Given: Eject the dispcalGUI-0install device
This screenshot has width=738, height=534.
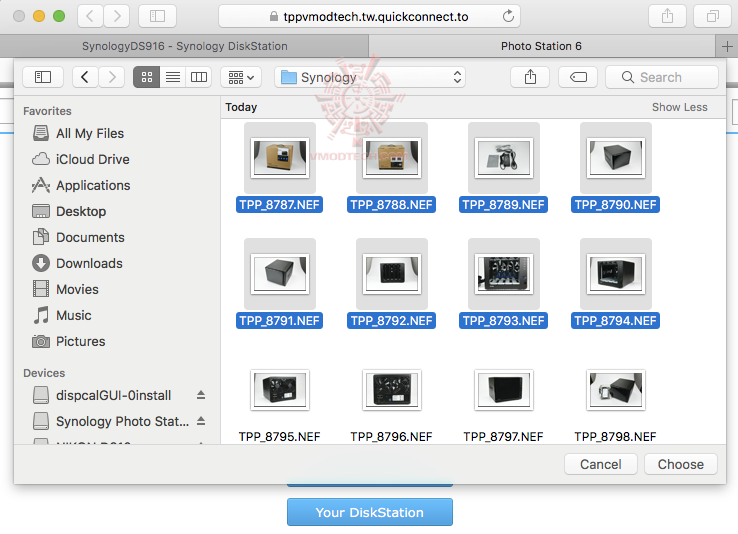Looking at the screenshot, I should 201,395.
